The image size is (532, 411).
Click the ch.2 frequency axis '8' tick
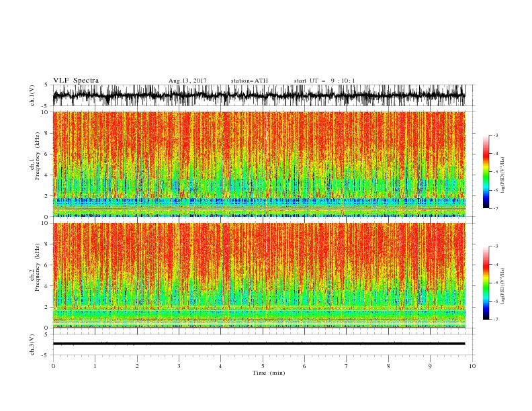[47, 244]
